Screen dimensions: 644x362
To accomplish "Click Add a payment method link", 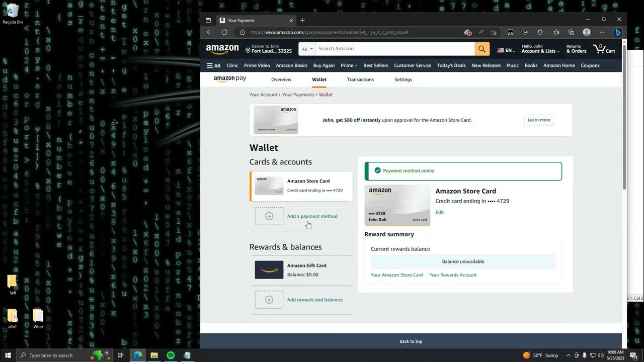I will click(312, 216).
